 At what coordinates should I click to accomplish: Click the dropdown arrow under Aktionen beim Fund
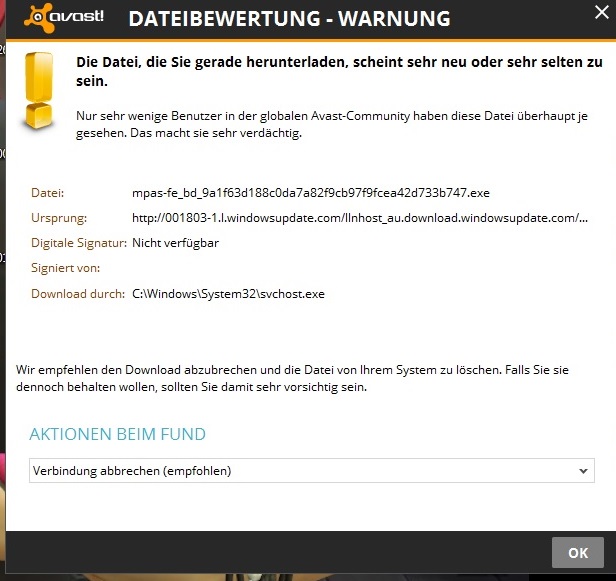[583, 471]
